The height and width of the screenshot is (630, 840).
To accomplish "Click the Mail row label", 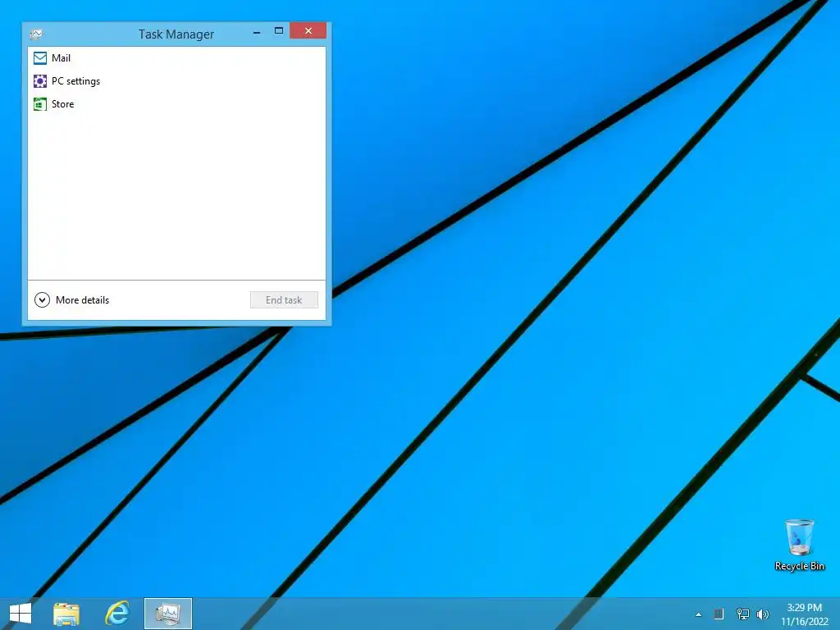I will 61,58.
